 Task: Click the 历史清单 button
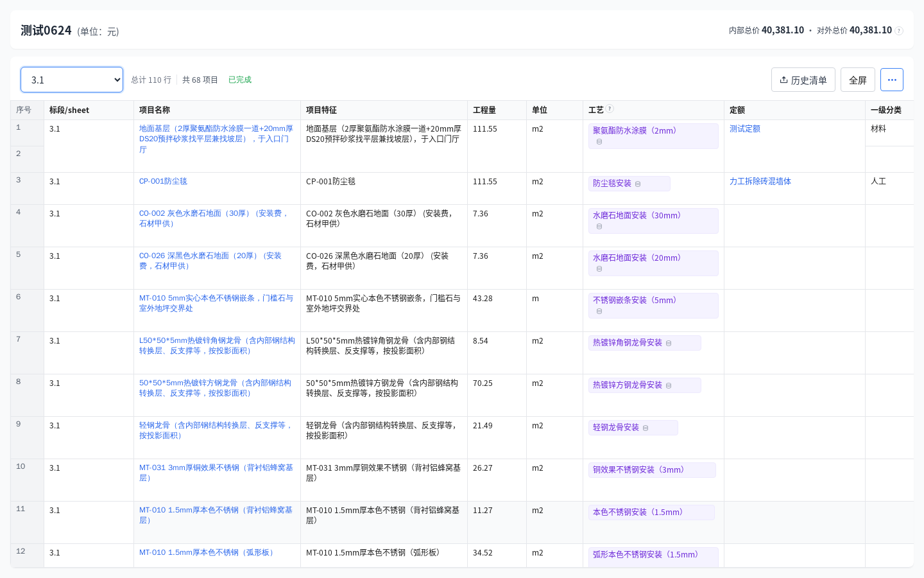tap(803, 80)
